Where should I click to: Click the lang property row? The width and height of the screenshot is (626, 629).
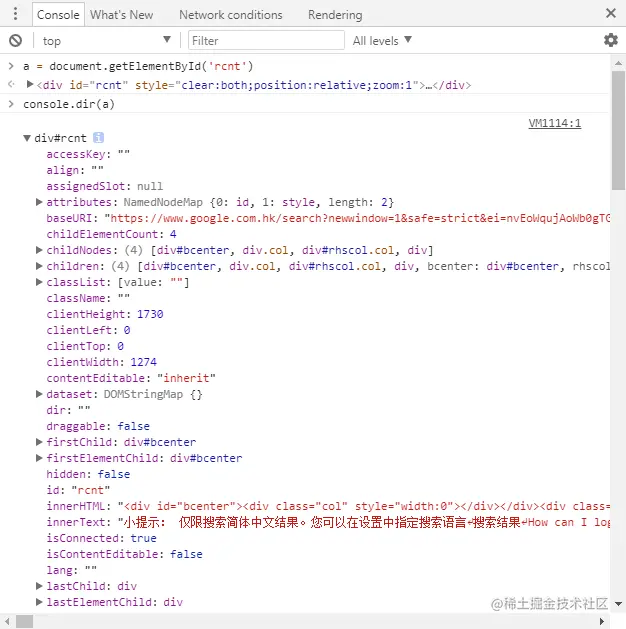click(71, 570)
